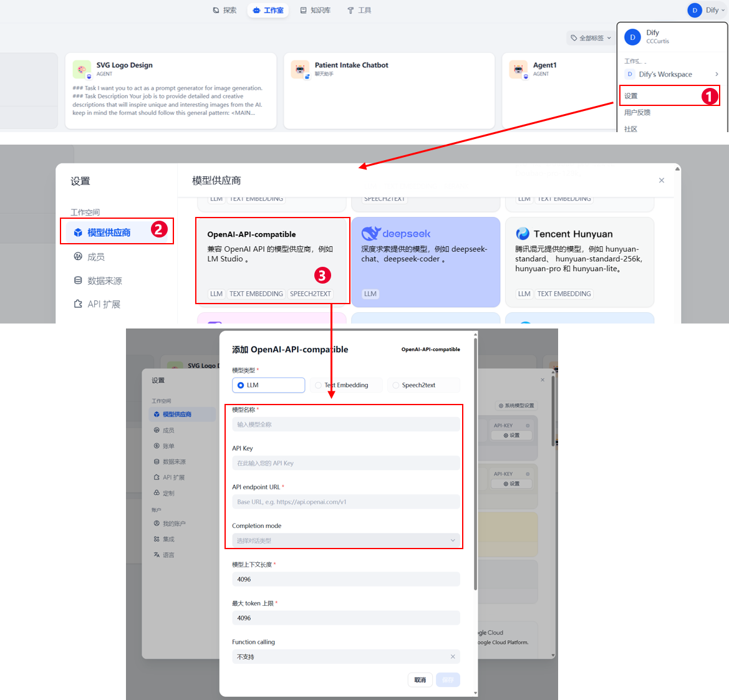Image resolution: width=729 pixels, height=700 pixels.
Task: Close the 模型供应商 settings panel with X
Action: (662, 180)
